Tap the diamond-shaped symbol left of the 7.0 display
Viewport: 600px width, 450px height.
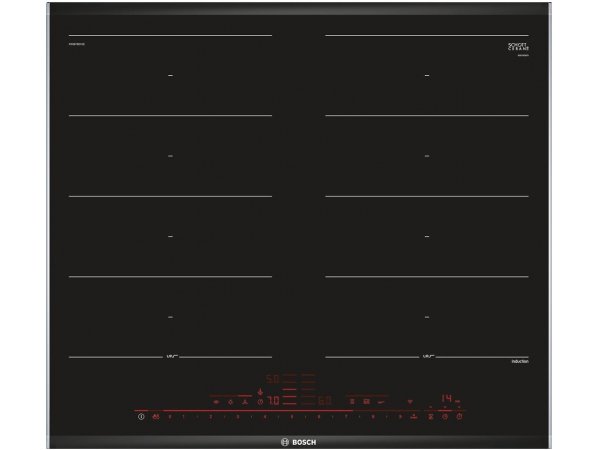[230, 402]
